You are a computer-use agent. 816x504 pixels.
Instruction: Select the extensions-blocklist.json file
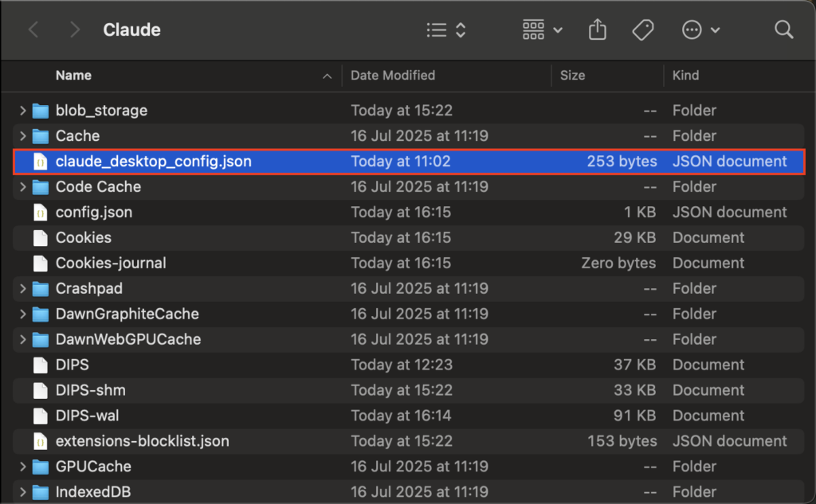pyautogui.click(x=142, y=441)
